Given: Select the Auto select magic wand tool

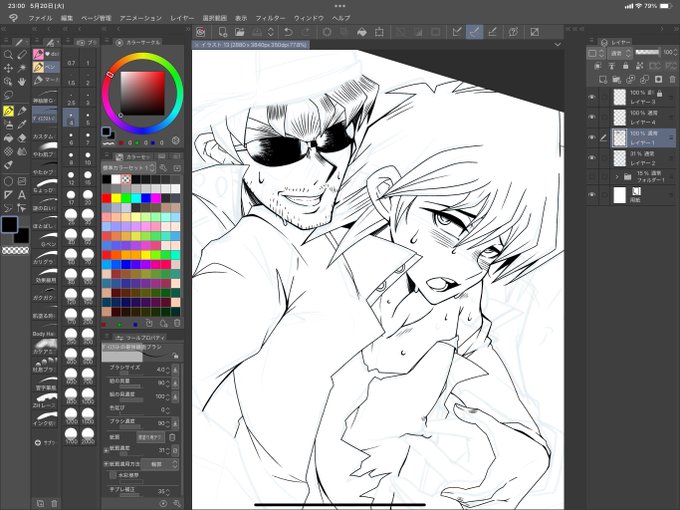Looking at the screenshot, I should click(x=22, y=68).
